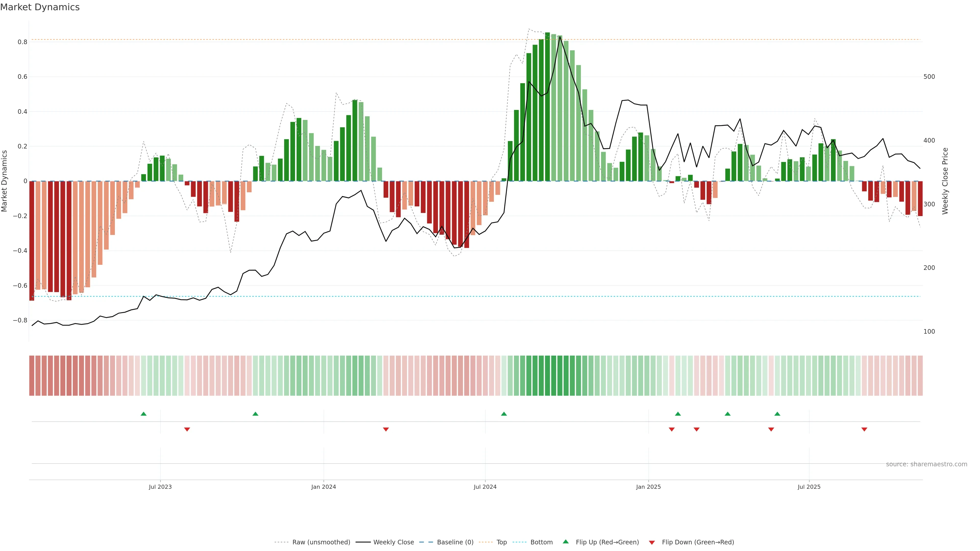This screenshot has width=980, height=551.
Task: Click the red Flip Down triangle in the legend
Action: point(652,542)
